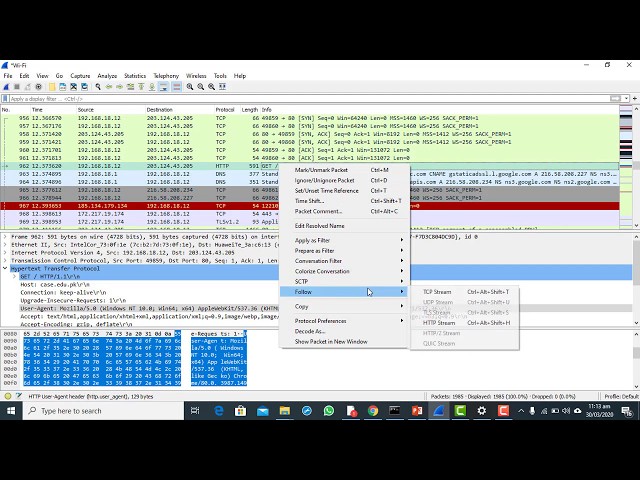Sort by Destination column header
The height and width of the screenshot is (480, 640).
(180, 110)
